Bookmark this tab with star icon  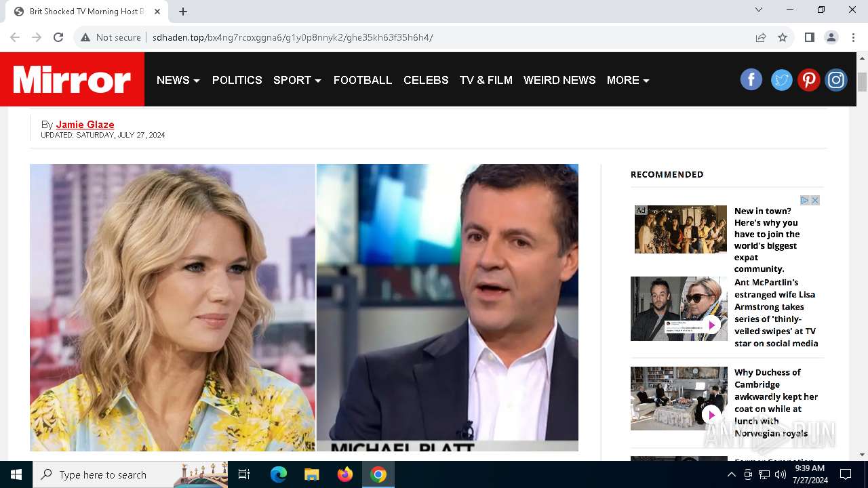pyautogui.click(x=783, y=37)
